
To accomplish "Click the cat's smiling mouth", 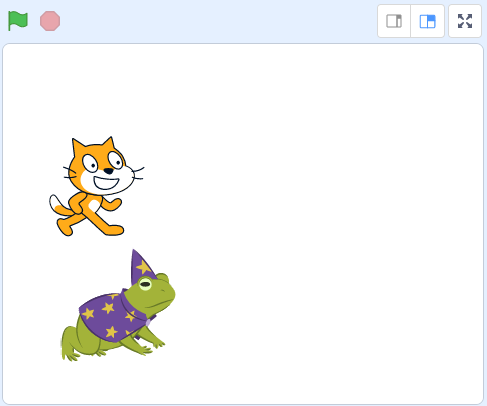I will click(x=106, y=183).
